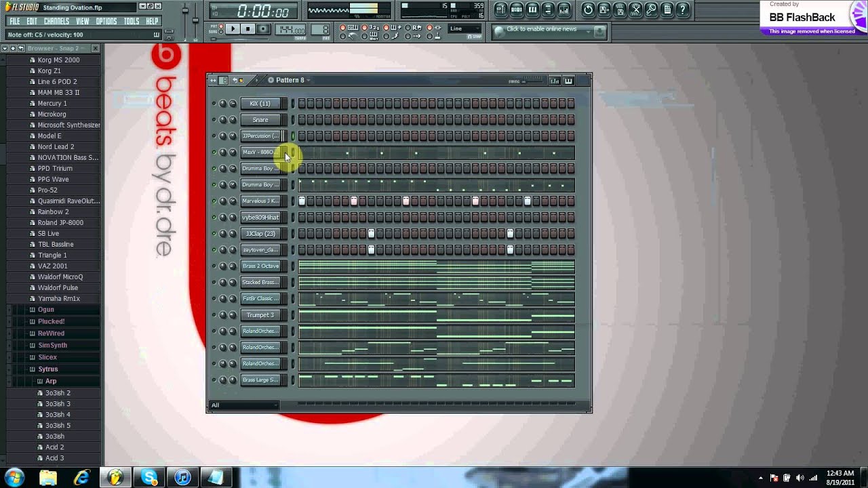
Task: Click the Help question mark icon
Action: point(683,9)
